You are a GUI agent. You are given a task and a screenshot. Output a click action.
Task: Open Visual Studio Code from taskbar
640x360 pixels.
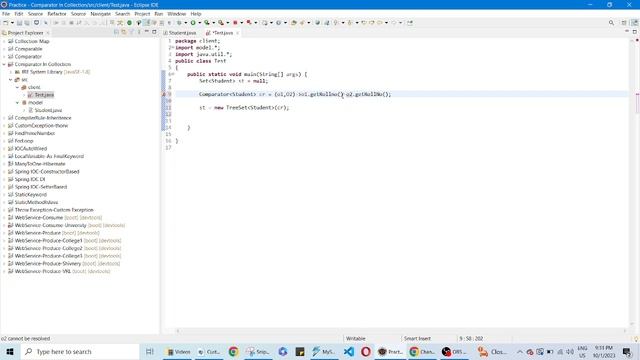tap(349, 351)
